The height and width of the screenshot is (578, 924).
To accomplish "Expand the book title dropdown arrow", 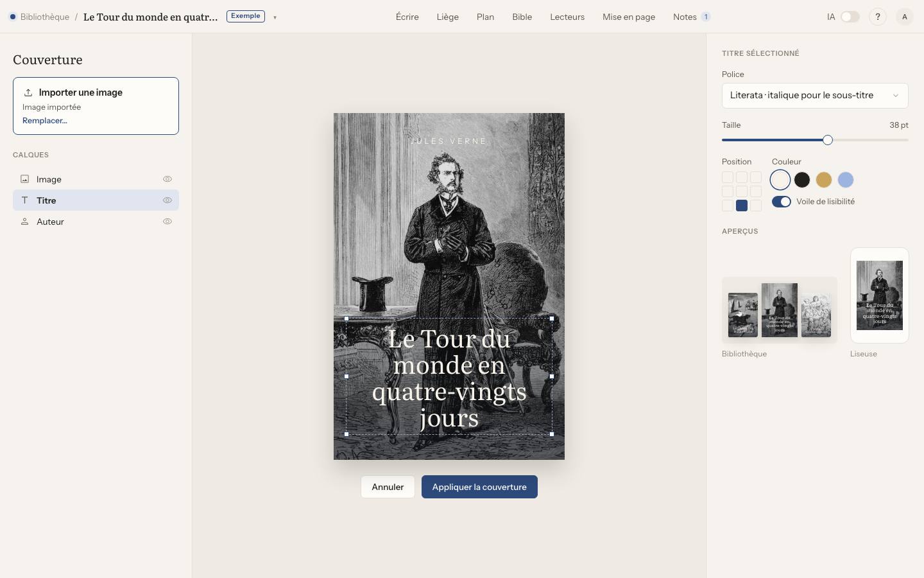I will (x=275, y=17).
